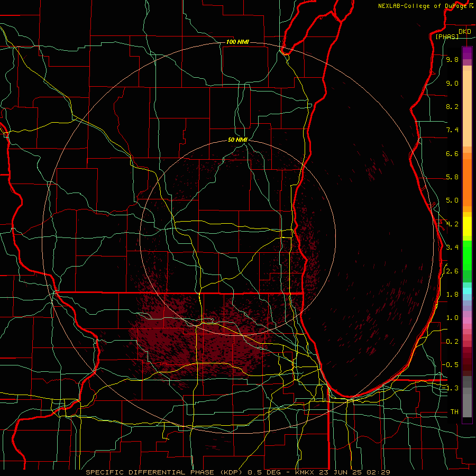Click the 1.0 color scale value
The image size is (476, 476).
pos(452,318)
